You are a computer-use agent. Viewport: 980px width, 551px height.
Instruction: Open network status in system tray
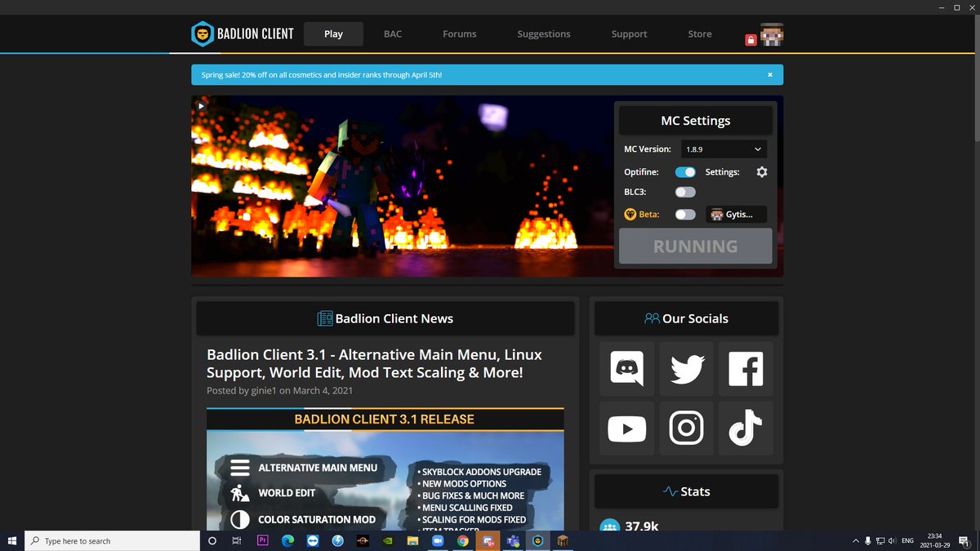pos(879,540)
